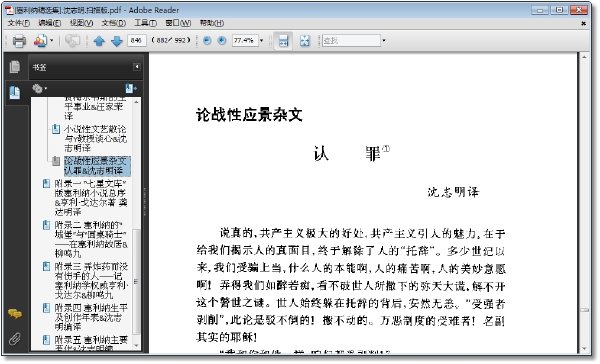The width and height of the screenshot is (600, 364).
Task: Open the 工具(T) menu
Action: 145,23
